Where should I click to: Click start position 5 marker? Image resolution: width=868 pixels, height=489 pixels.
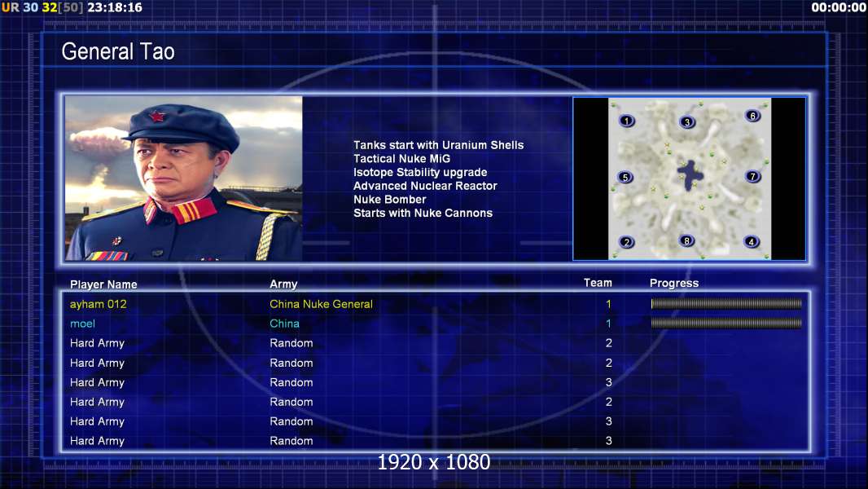click(x=625, y=177)
